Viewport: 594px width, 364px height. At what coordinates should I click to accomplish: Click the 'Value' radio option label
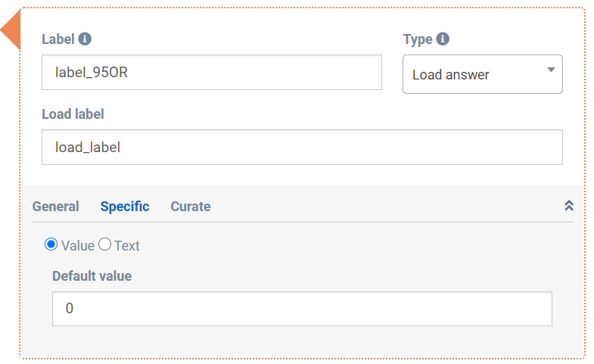(78, 246)
